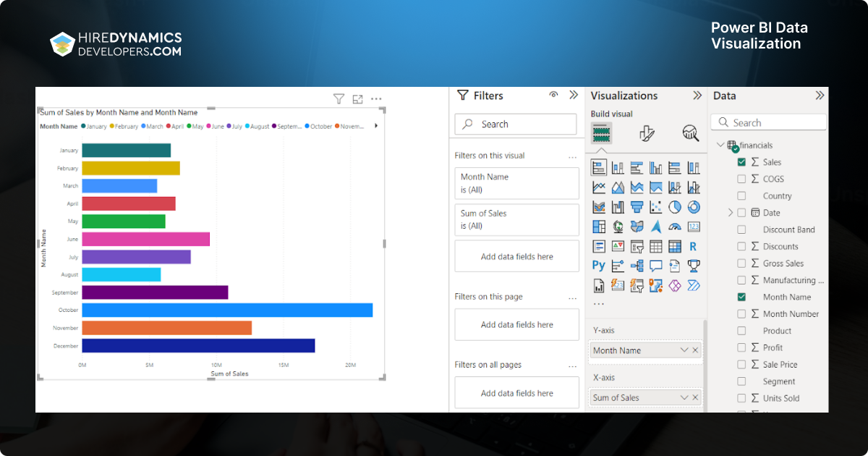Open 'Filters on this page' options
This screenshot has width=868, height=456.
pos(573,297)
